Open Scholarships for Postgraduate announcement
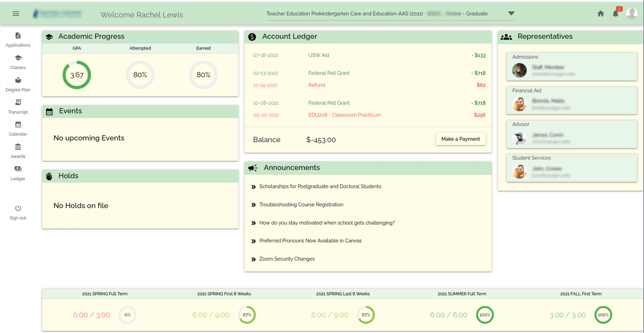 point(320,186)
